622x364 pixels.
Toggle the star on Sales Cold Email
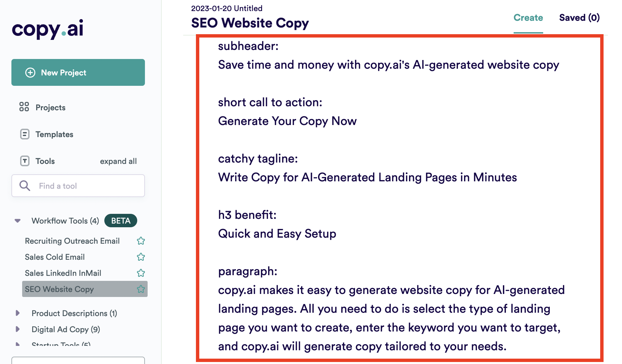coord(141,257)
